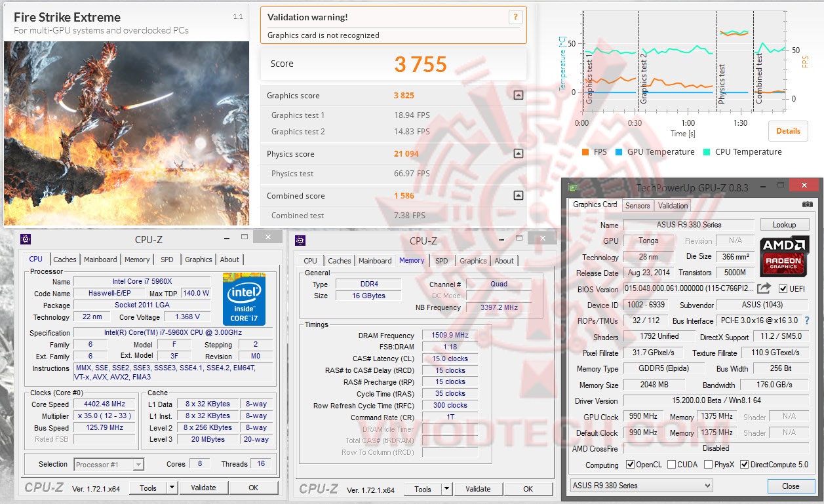
Task: Open the About tab in right CPU-Z window
Action: 504,261
